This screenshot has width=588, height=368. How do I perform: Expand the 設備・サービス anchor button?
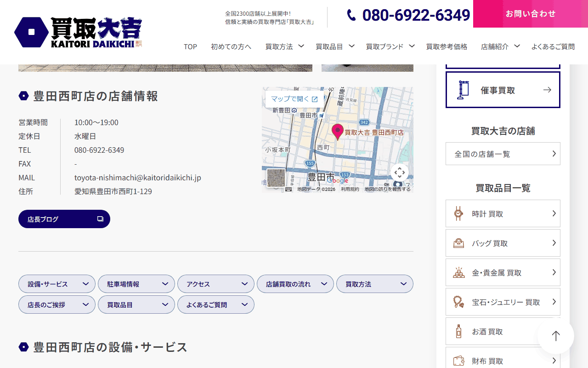click(57, 284)
